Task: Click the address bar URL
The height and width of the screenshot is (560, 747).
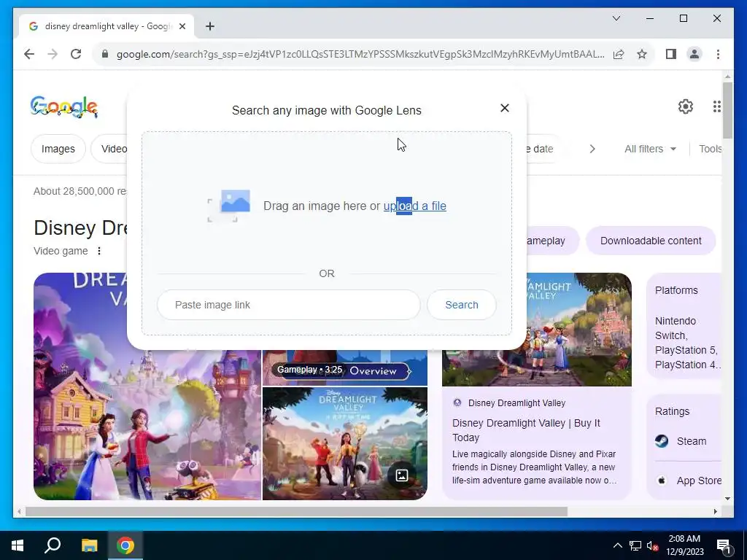Action: [360, 54]
